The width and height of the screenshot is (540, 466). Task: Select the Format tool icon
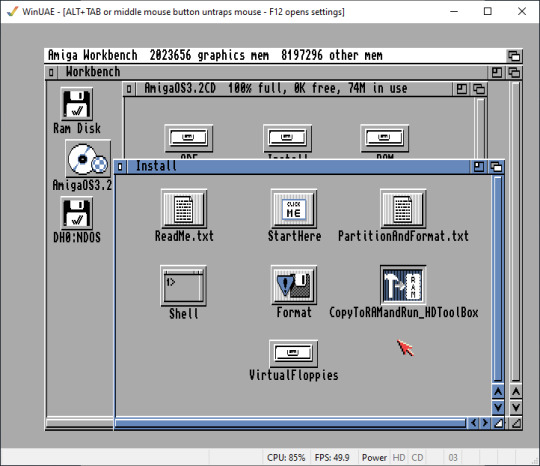(294, 285)
